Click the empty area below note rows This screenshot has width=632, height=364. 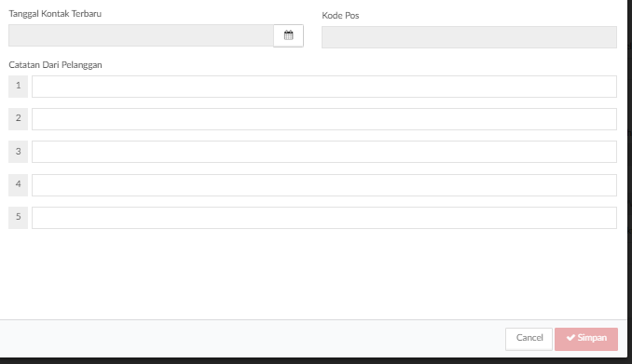pyautogui.click(x=313, y=274)
